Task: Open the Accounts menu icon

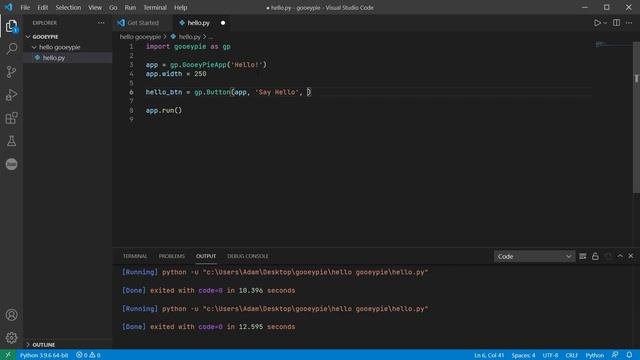Action: [x=11, y=315]
